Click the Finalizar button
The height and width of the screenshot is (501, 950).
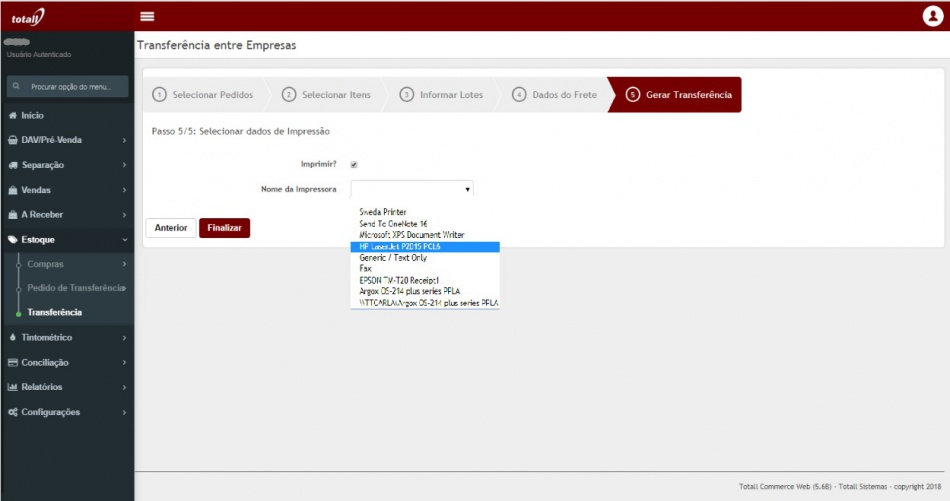coord(224,228)
